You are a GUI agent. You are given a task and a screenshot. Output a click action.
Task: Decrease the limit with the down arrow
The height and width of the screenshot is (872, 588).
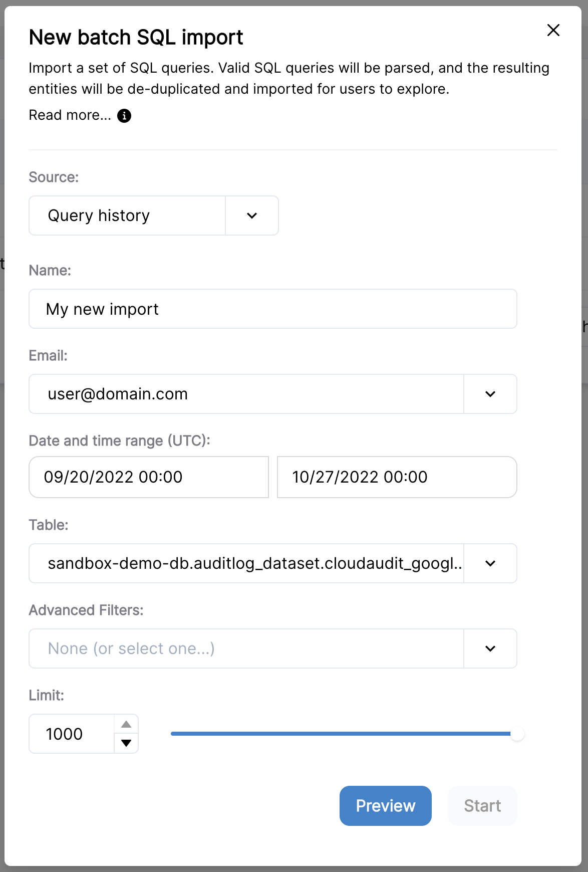tap(126, 743)
